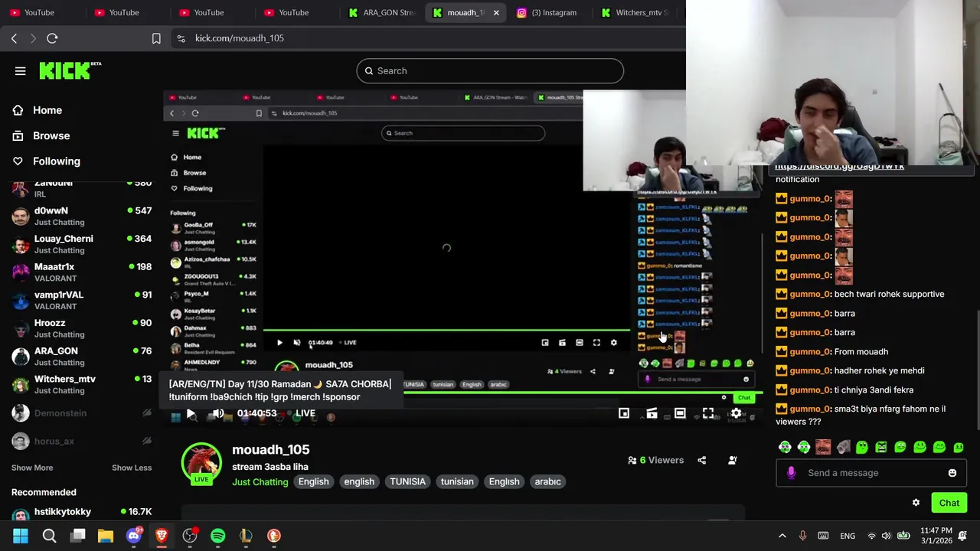Go to Home in the sidebar
Image resolution: width=980 pixels, height=551 pixels.
(47, 110)
